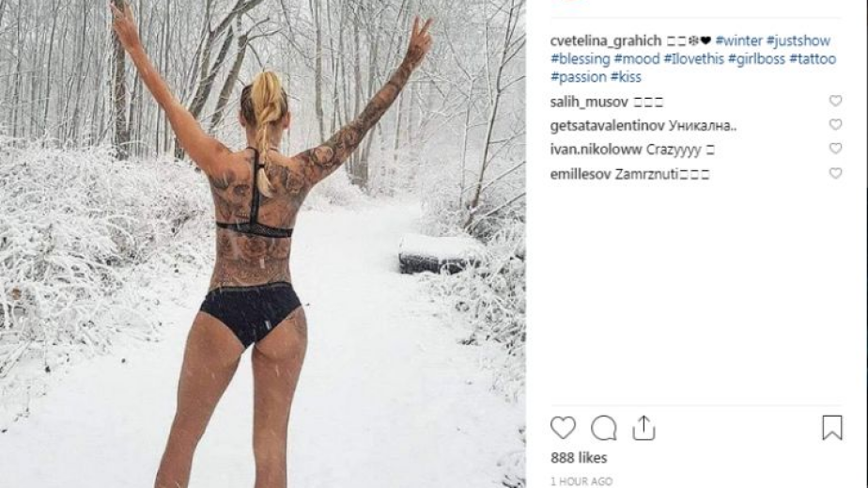Open ivan.nikoloww's profile

[596, 150]
